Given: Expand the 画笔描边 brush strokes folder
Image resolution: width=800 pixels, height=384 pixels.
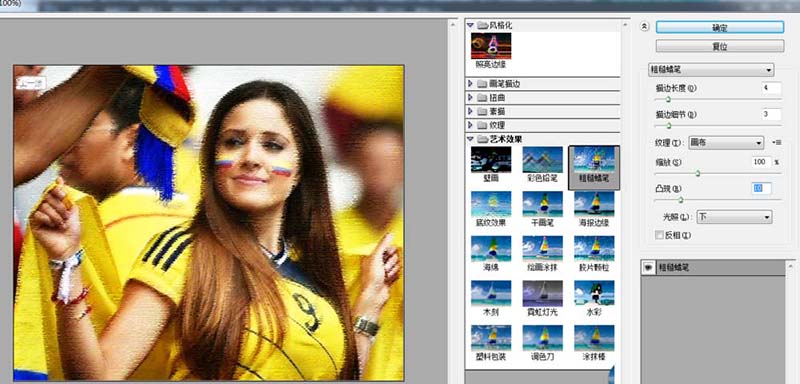Looking at the screenshot, I should point(470,83).
